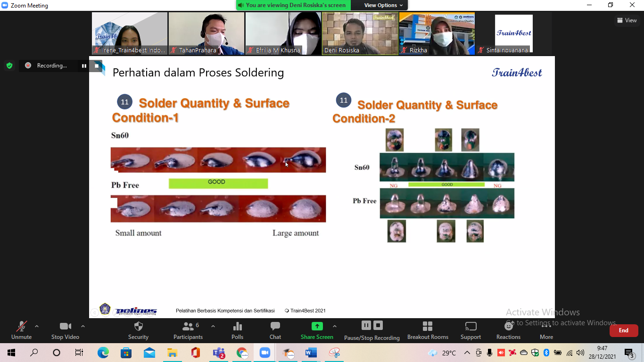Open Microsoft Word from the taskbar
Screen dimensions: 644x362
coord(311,353)
